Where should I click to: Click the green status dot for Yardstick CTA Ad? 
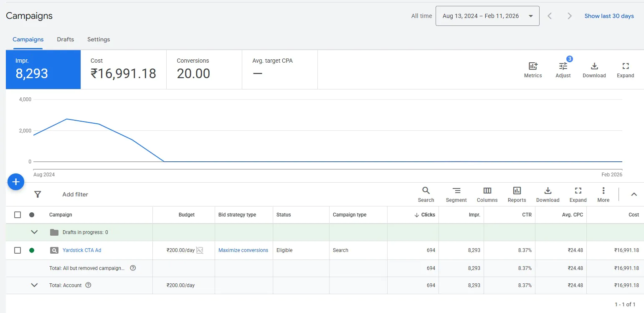(32, 250)
